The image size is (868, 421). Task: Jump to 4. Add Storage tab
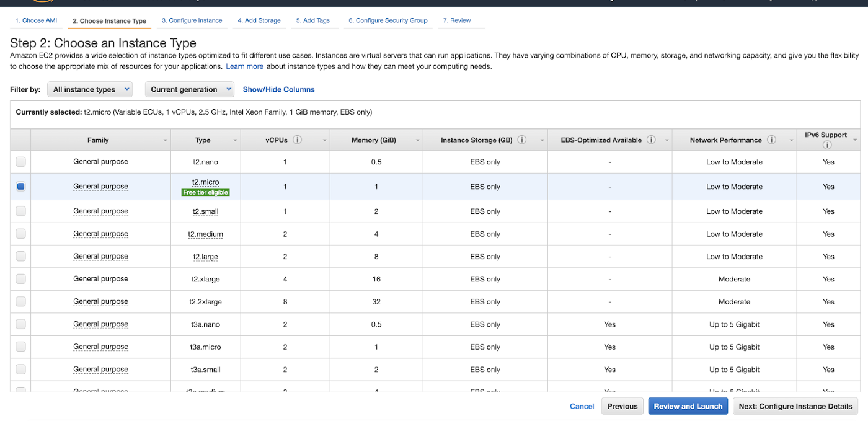pos(259,20)
